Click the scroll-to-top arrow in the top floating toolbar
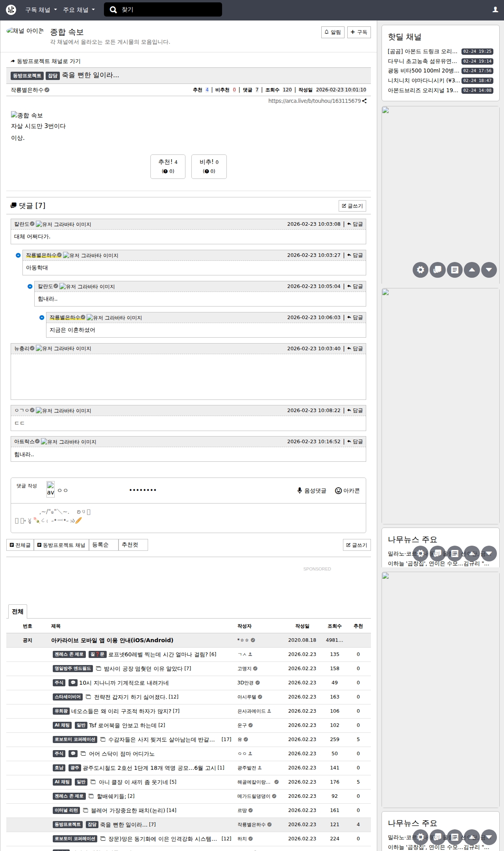This screenshot has width=504, height=851. [x=472, y=270]
